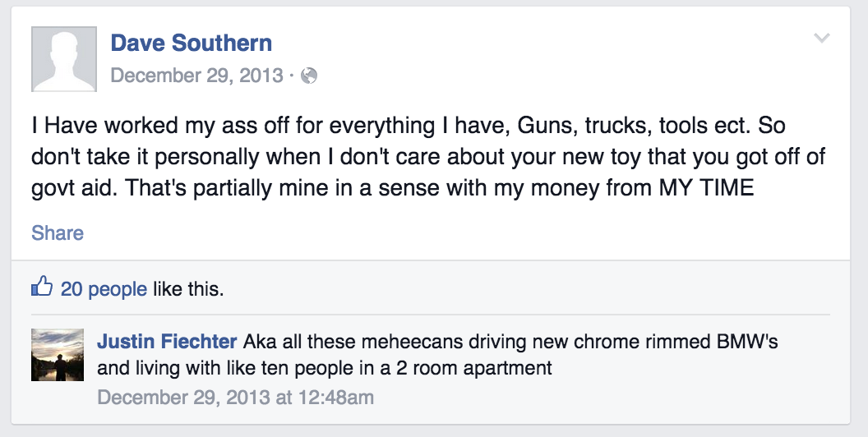Click the words "MY TIME" in the post

pyautogui.click(x=706, y=188)
